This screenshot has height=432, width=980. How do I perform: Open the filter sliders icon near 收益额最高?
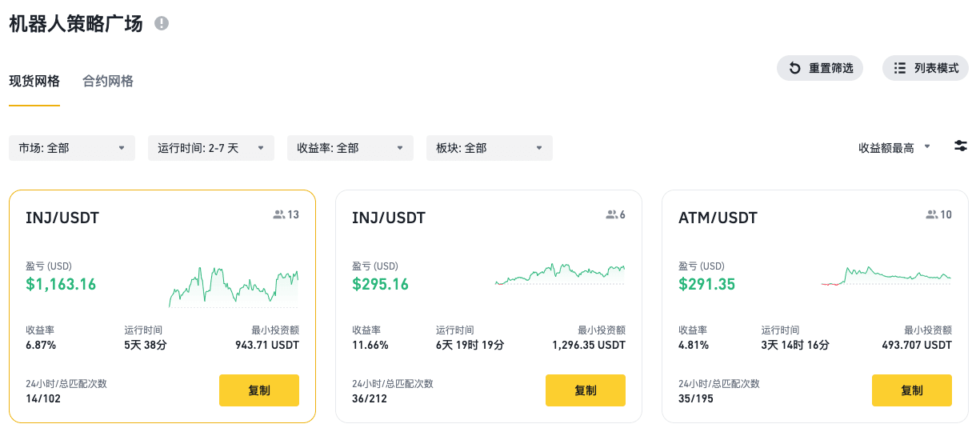click(x=961, y=146)
